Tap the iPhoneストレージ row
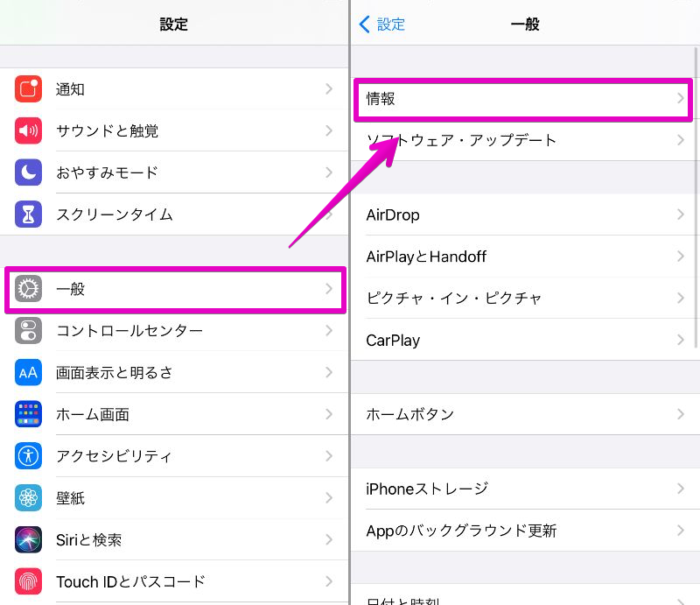Viewport: 700px width, 605px height. coord(525,489)
